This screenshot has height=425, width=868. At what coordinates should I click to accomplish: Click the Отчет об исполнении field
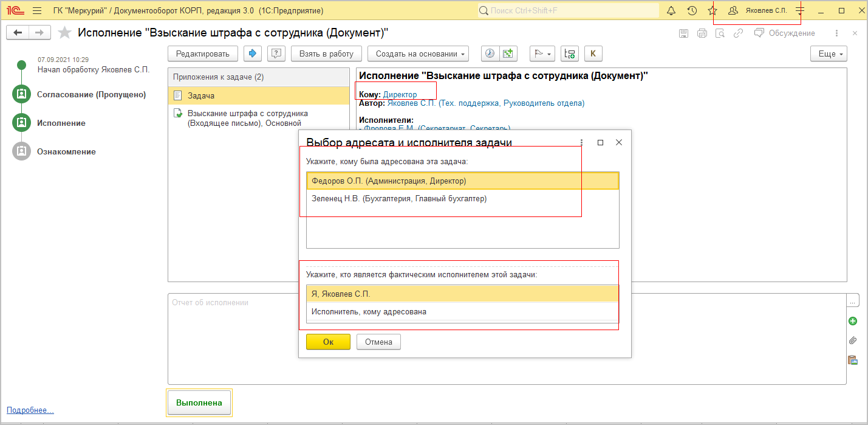click(x=507, y=339)
